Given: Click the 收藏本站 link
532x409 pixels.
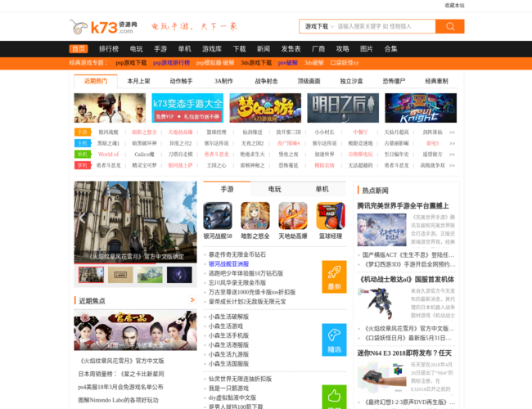Looking at the screenshot, I should coord(454,6).
